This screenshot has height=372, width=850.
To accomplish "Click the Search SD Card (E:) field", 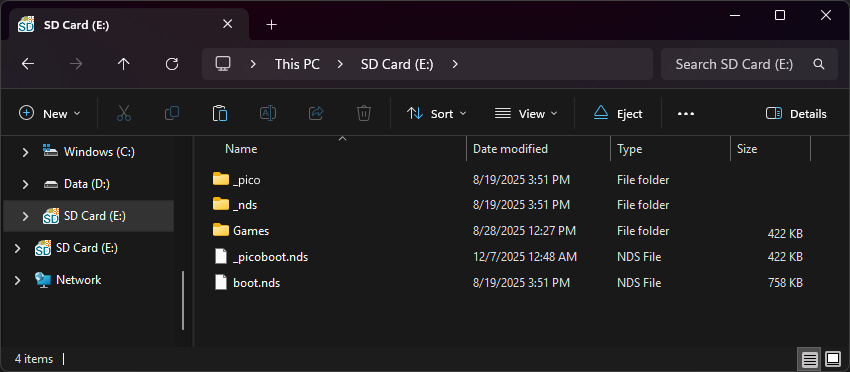I will tap(750, 64).
